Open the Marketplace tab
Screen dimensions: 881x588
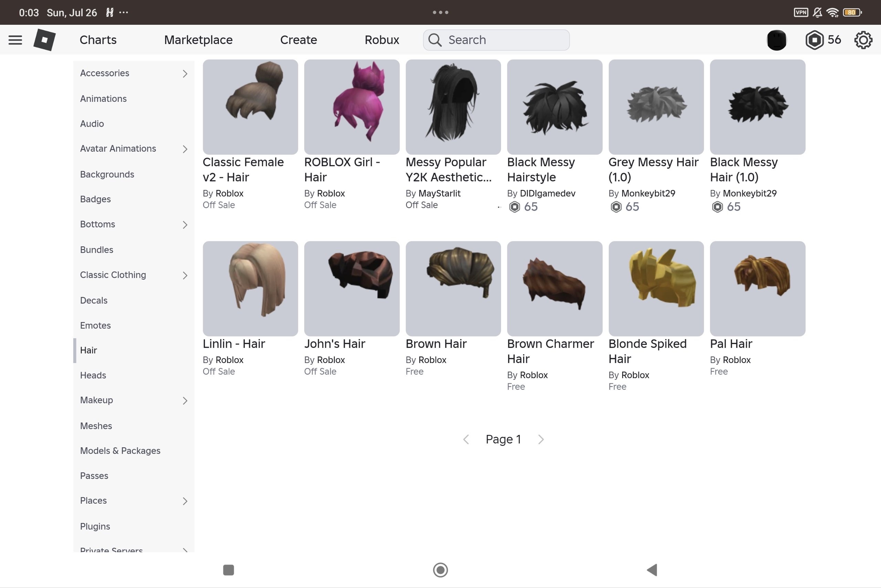[199, 40]
